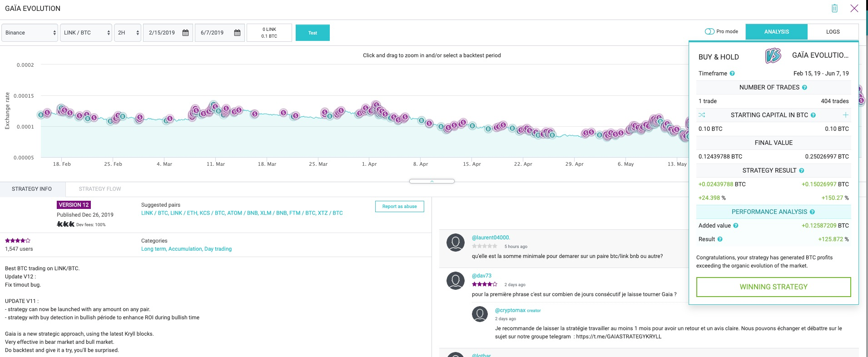This screenshot has height=357, width=868.
Task: Collapse the chart using the chevron handle
Action: pyautogui.click(x=432, y=181)
